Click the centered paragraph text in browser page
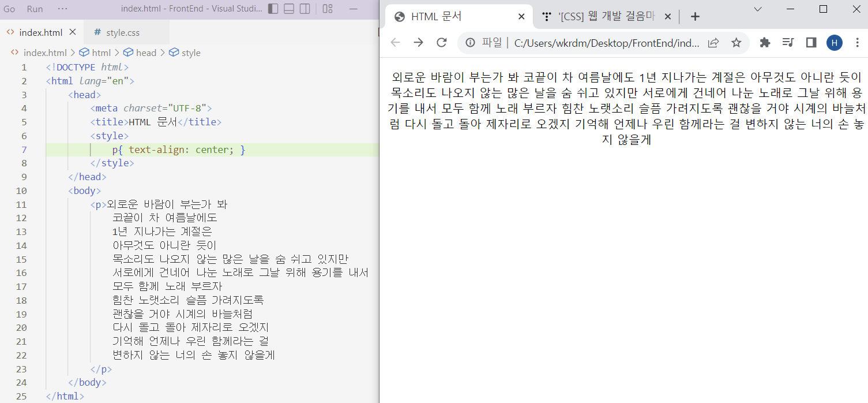This screenshot has width=868, height=403. (626, 108)
